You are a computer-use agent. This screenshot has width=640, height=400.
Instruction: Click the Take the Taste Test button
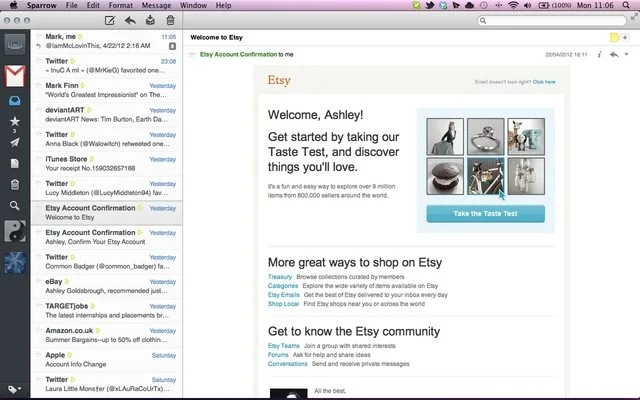(485, 213)
